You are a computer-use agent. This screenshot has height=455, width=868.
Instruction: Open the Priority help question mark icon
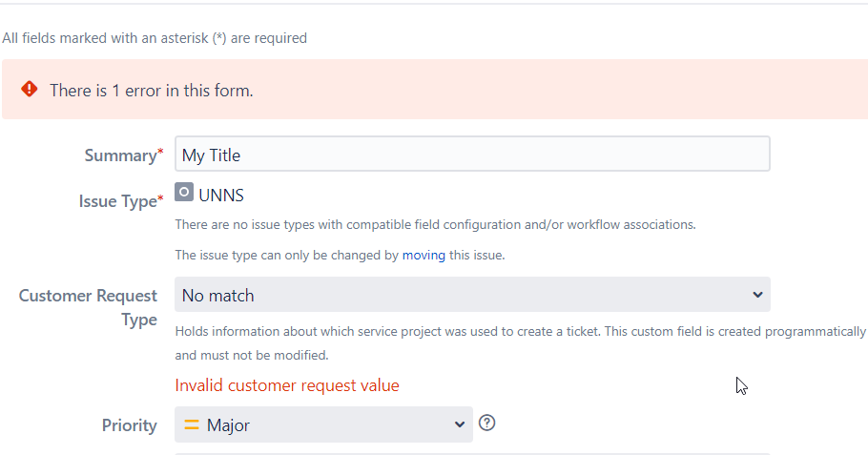tap(486, 423)
